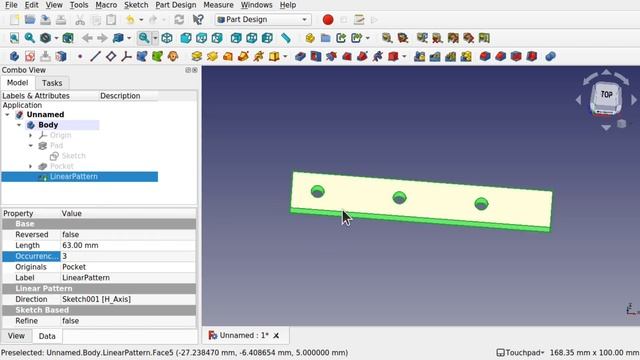Open the subtractive primitive dropdown arrow
Image resolution: width=640 pixels, height=360 pixels.
[x=404, y=56]
